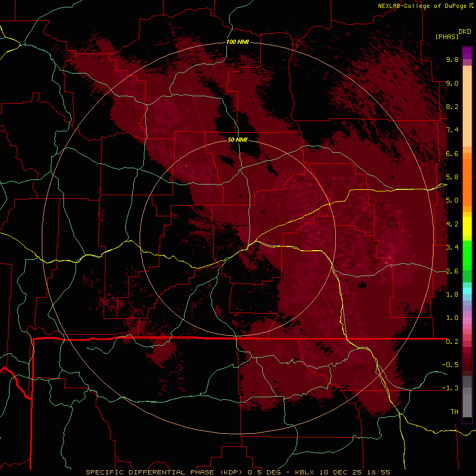Image resolution: width=476 pixels, height=476 pixels.
Task: Select the 9.0 value on the color scale
Action: pyautogui.click(x=452, y=83)
